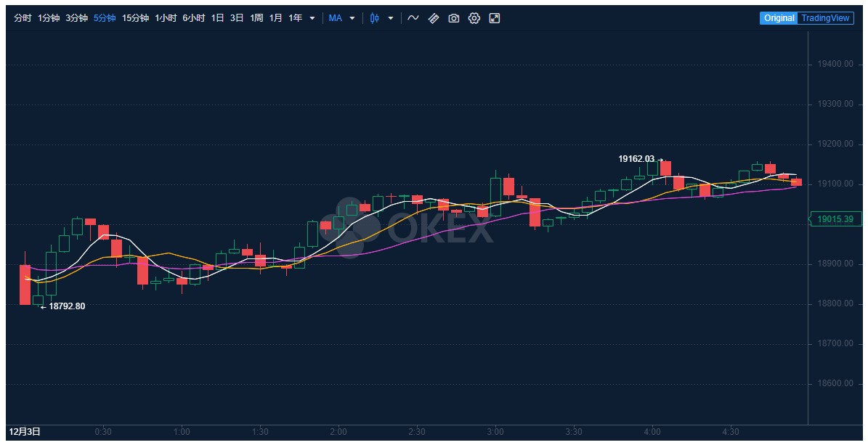Select the 15分钟 interval
The width and height of the screenshot is (868, 445).
pos(135,18)
